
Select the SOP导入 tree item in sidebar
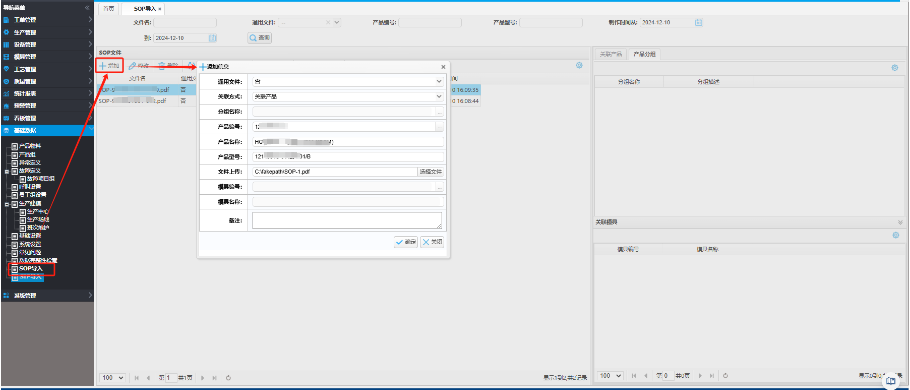point(31,269)
